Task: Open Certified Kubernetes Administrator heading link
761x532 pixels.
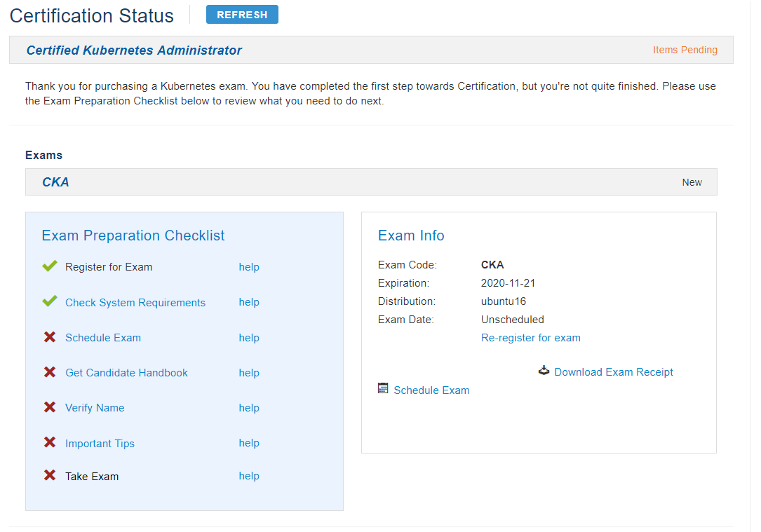Action: 134,50
